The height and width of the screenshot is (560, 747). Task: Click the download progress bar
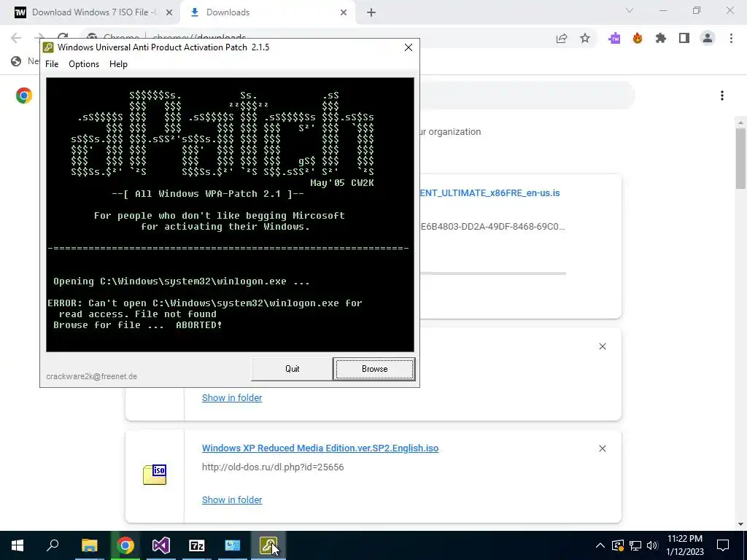coord(492,273)
